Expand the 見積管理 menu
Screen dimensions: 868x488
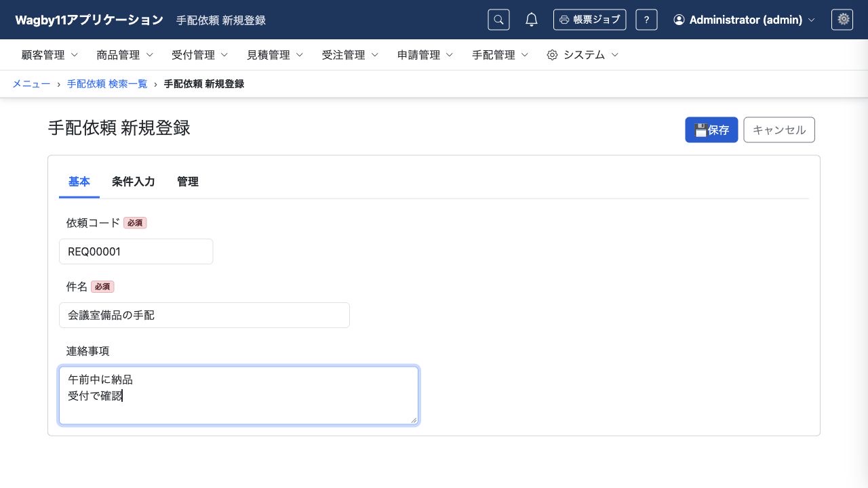pyautogui.click(x=275, y=55)
